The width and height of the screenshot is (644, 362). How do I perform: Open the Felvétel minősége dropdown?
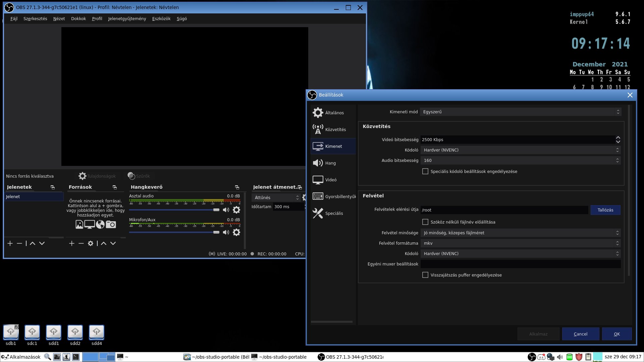coord(521,233)
